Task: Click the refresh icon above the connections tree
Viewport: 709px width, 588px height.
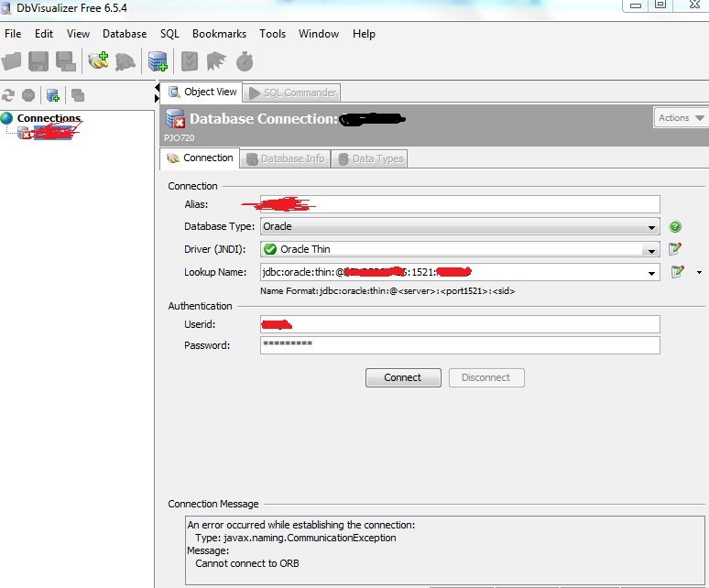Action: 8,95
